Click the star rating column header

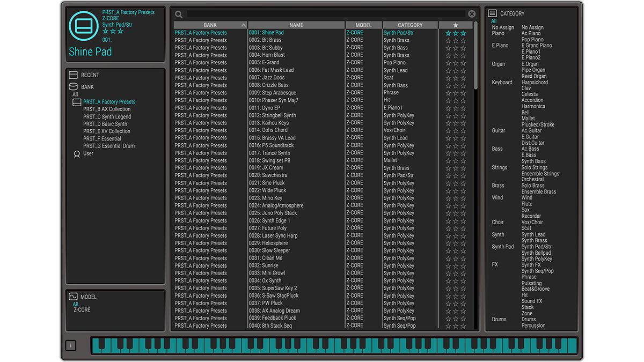456,25
